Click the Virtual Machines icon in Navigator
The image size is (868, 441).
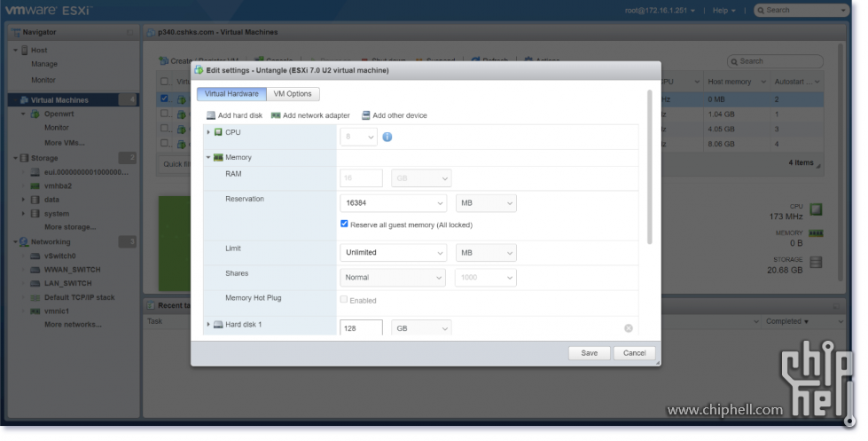click(24, 100)
